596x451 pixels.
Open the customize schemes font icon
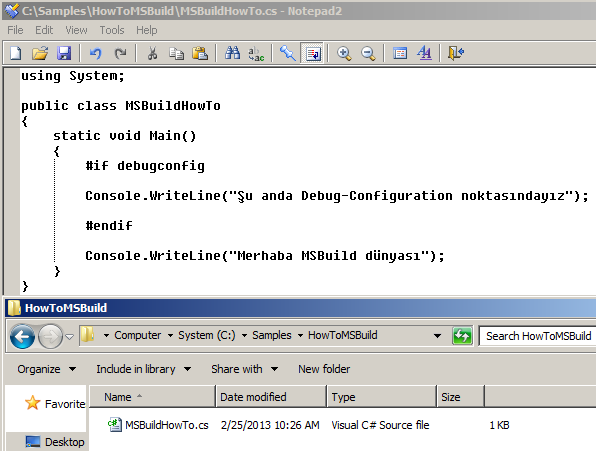pyautogui.click(x=424, y=53)
